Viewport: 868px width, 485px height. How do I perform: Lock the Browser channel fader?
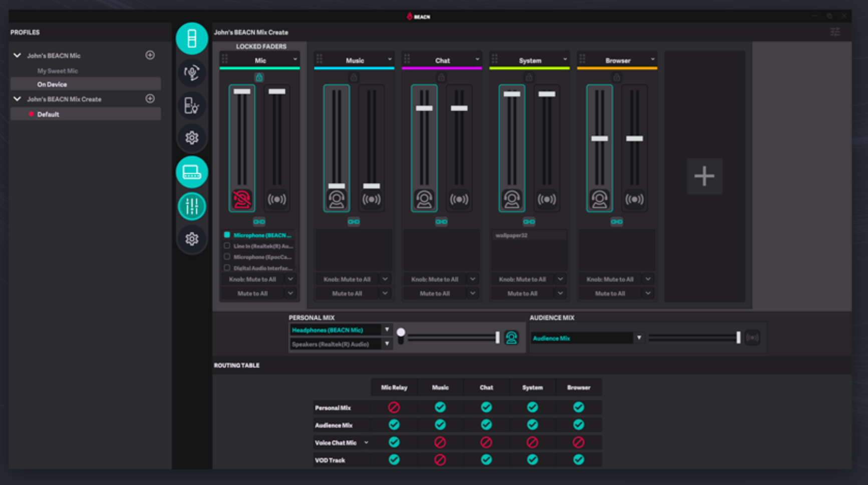[617, 77]
